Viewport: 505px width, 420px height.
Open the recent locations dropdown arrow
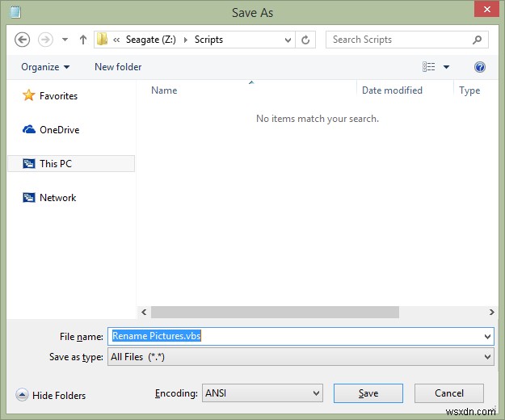click(x=65, y=40)
